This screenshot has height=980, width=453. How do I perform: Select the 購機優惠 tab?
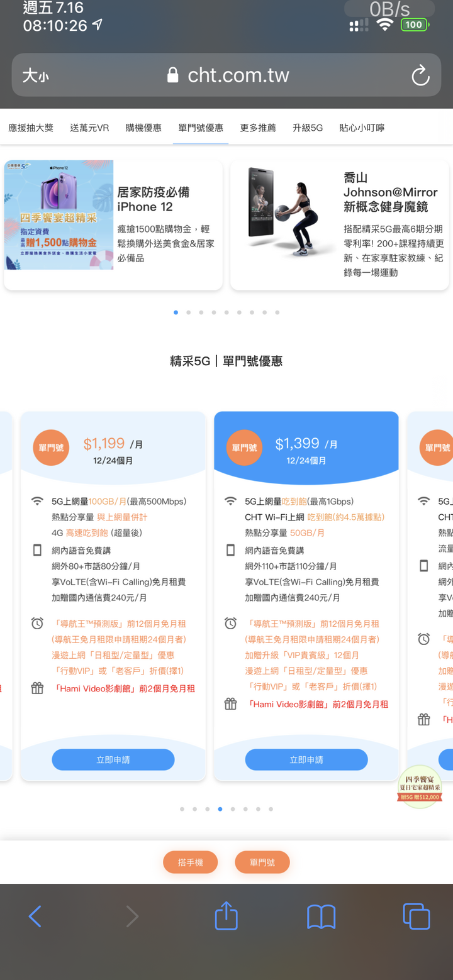[x=143, y=128]
